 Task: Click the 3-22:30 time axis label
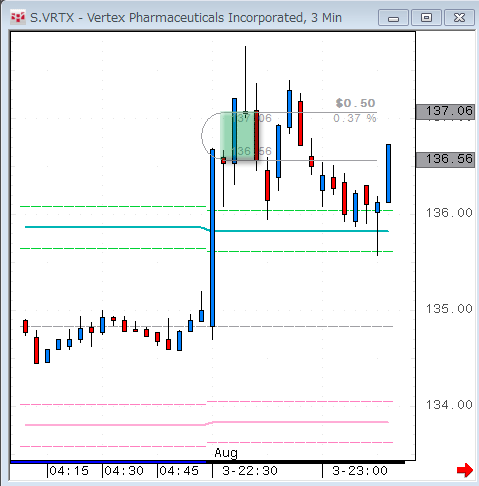[x=250, y=471]
